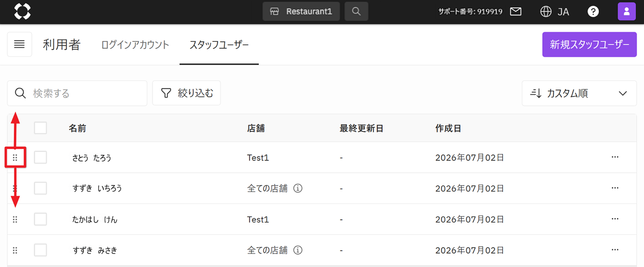The height and width of the screenshot is (267, 644).
Task: Click the 最終更新日 column header
Action: [x=361, y=128]
